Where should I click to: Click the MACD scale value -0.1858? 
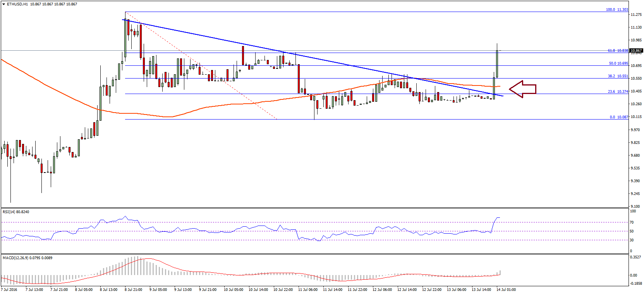(635, 283)
